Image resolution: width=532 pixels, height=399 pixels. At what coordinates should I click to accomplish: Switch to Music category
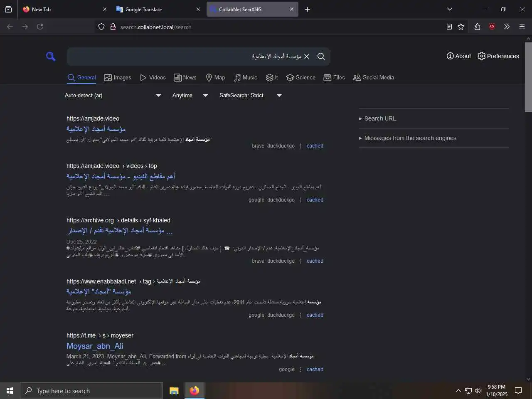(x=246, y=78)
